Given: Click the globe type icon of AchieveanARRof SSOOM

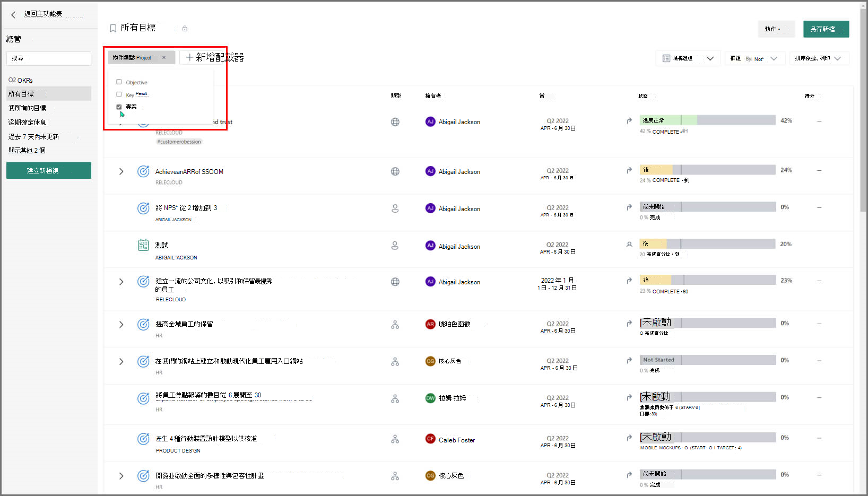Looking at the screenshot, I should coord(395,171).
